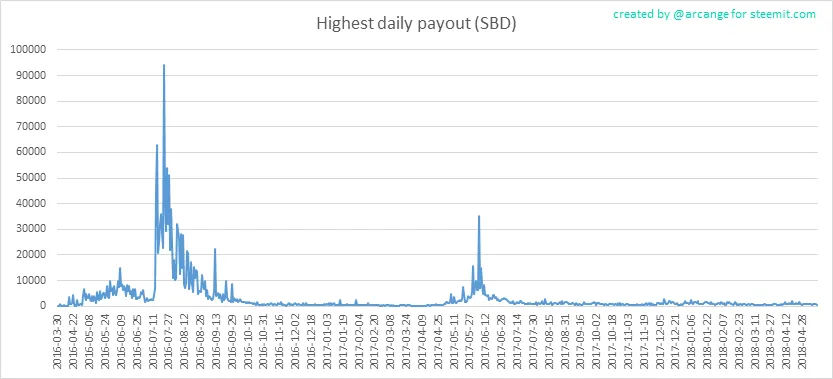Click the highest payout peak near 94000
Viewport: 833px width, 379px height.
coord(164,65)
